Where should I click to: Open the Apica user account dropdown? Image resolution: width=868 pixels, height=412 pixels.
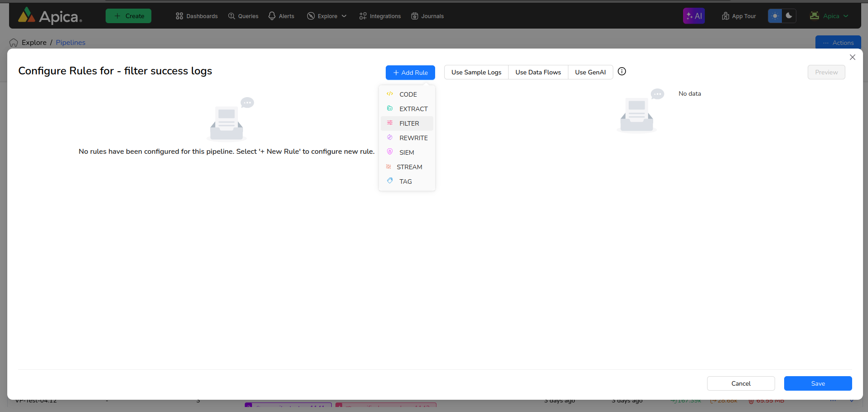(x=829, y=16)
